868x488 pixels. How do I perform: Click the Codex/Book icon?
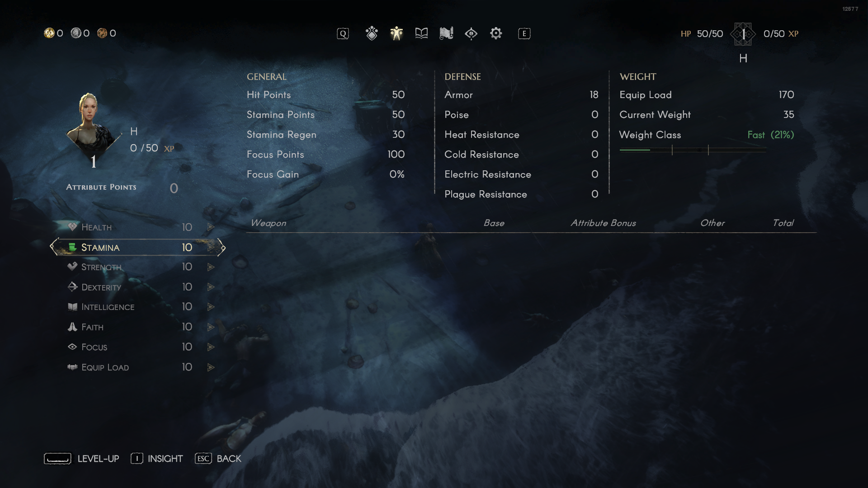(x=422, y=33)
